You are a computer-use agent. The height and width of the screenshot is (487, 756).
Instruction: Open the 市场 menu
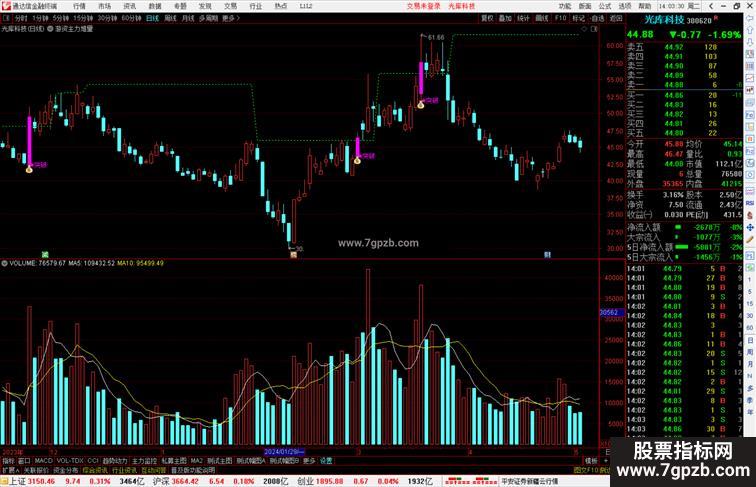tap(104, 6)
